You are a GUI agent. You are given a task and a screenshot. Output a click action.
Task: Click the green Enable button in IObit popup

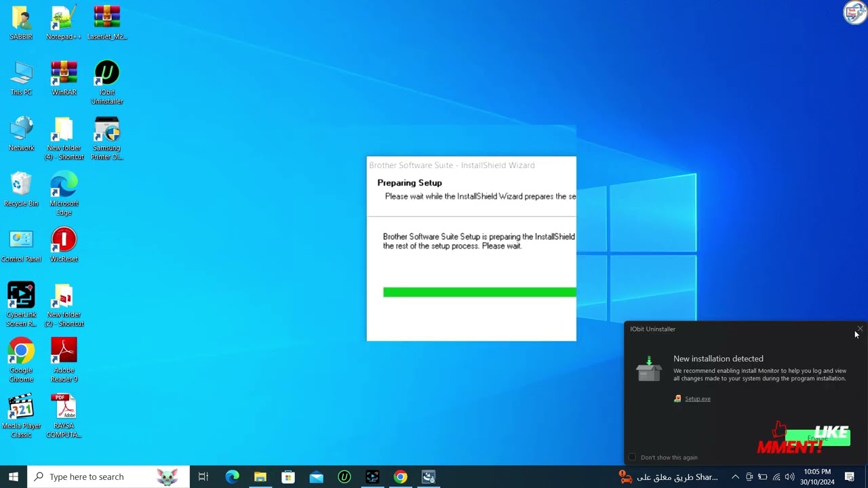tap(817, 439)
